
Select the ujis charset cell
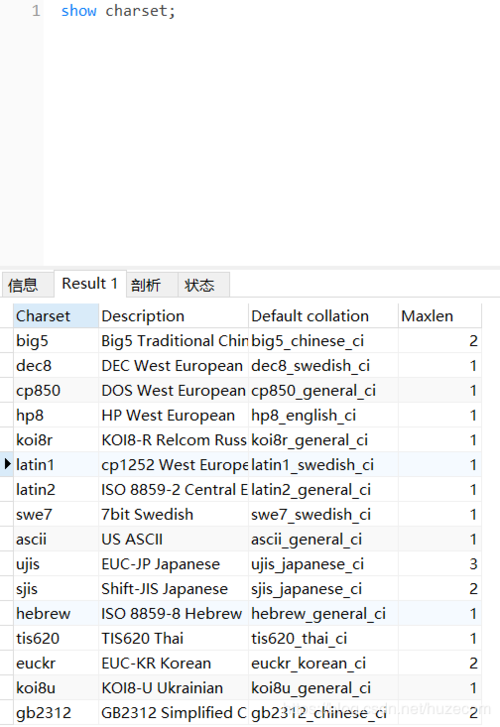[56, 564]
